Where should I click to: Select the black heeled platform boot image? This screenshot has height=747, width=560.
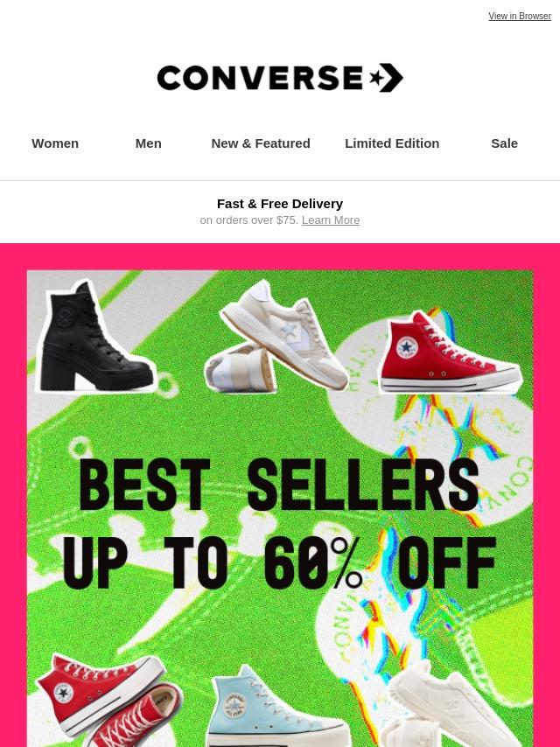pos(95,337)
